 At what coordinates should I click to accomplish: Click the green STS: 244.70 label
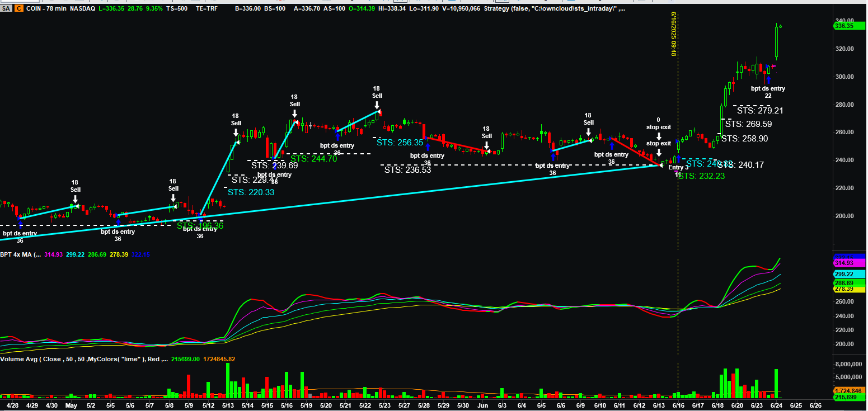(x=313, y=159)
